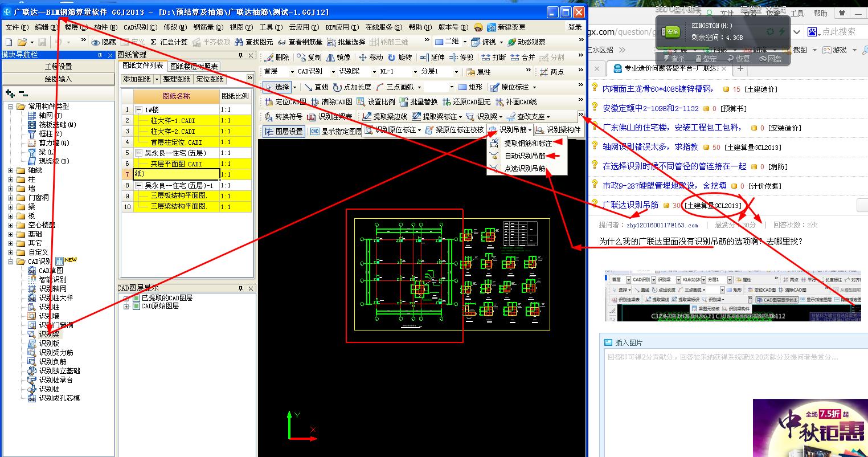The height and width of the screenshot is (457, 868).
Task: Select 识别梁 in the navigation tree
Action: (49, 334)
